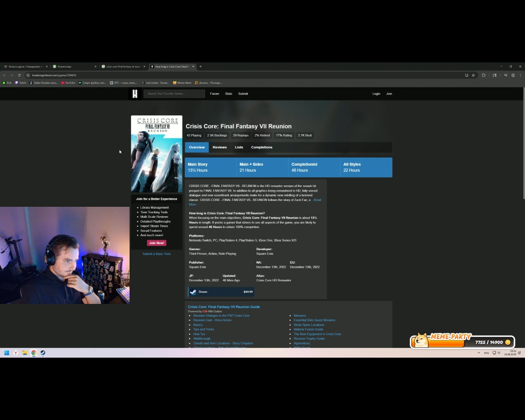Image resolution: width=525 pixels, height=420 pixels.
Task: Open the Stake bookmark
Action: pos(43,83)
